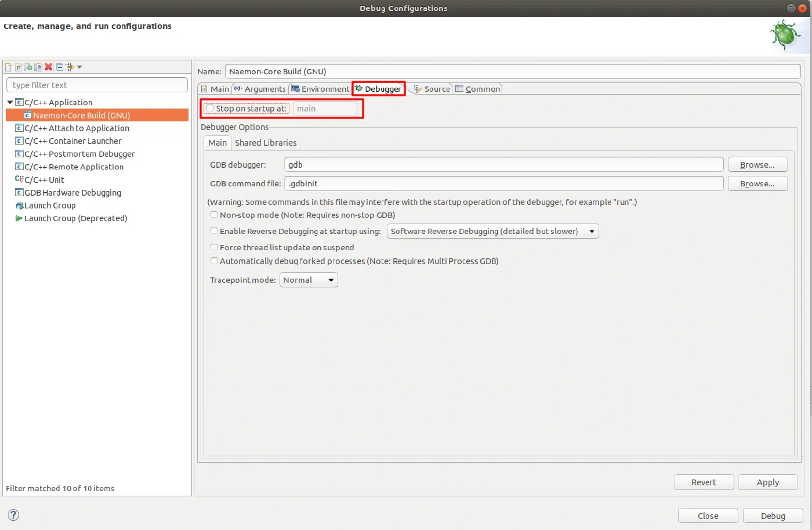Select the Common tab
The height and width of the screenshot is (530, 812).
[x=478, y=89]
